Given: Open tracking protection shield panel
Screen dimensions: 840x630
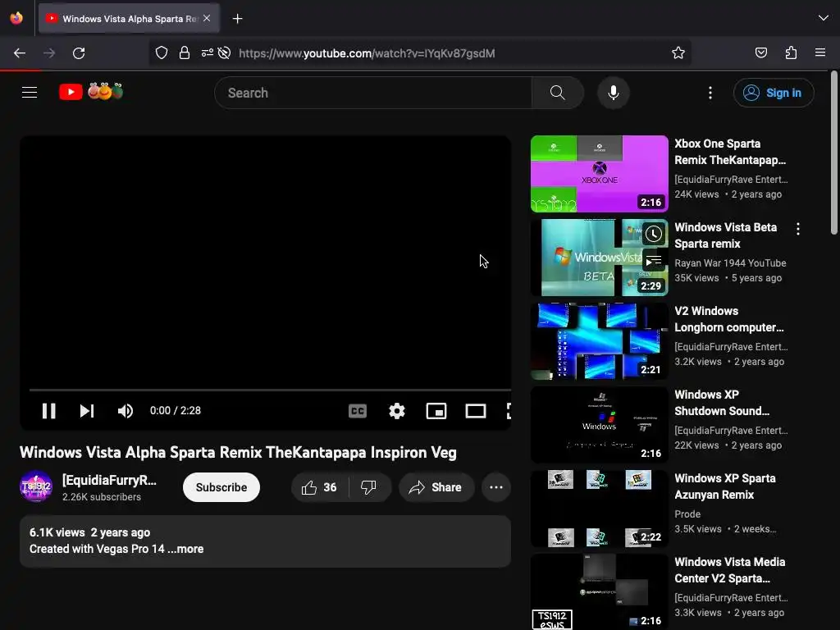Looking at the screenshot, I should click(162, 53).
